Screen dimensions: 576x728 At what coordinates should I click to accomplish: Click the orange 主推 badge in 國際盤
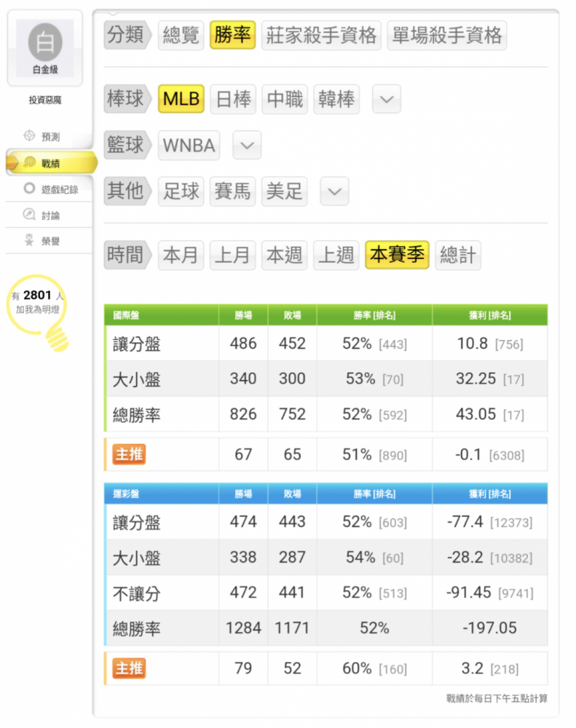click(x=129, y=454)
